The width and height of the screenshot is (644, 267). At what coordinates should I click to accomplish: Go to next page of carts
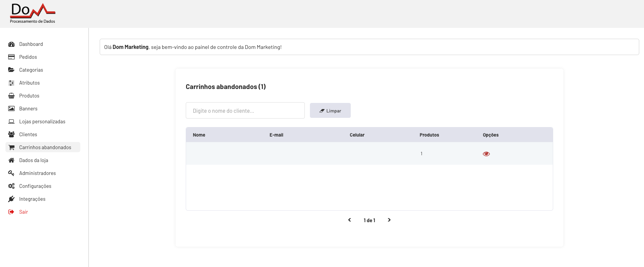pyautogui.click(x=389, y=220)
